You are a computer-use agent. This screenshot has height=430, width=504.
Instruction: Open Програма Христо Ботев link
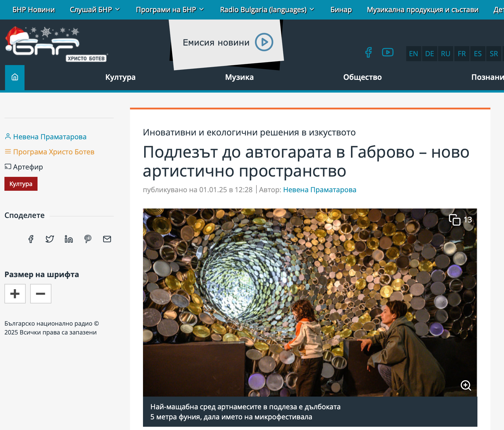54,152
